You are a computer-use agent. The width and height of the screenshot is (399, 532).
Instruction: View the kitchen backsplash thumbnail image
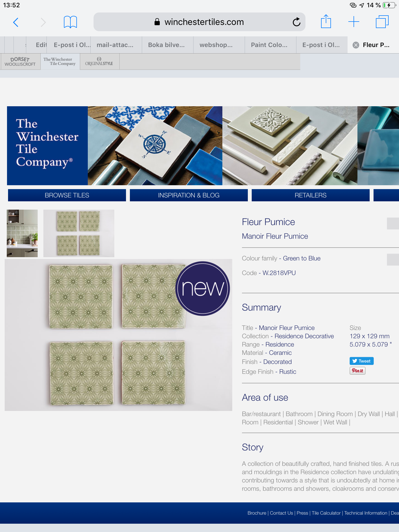point(22,233)
